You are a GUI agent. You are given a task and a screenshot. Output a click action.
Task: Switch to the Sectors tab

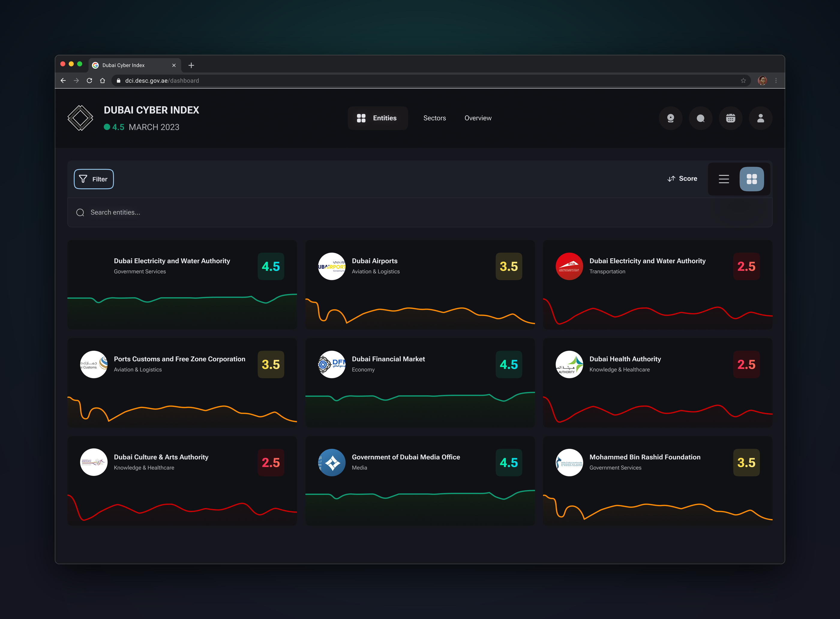click(x=435, y=118)
